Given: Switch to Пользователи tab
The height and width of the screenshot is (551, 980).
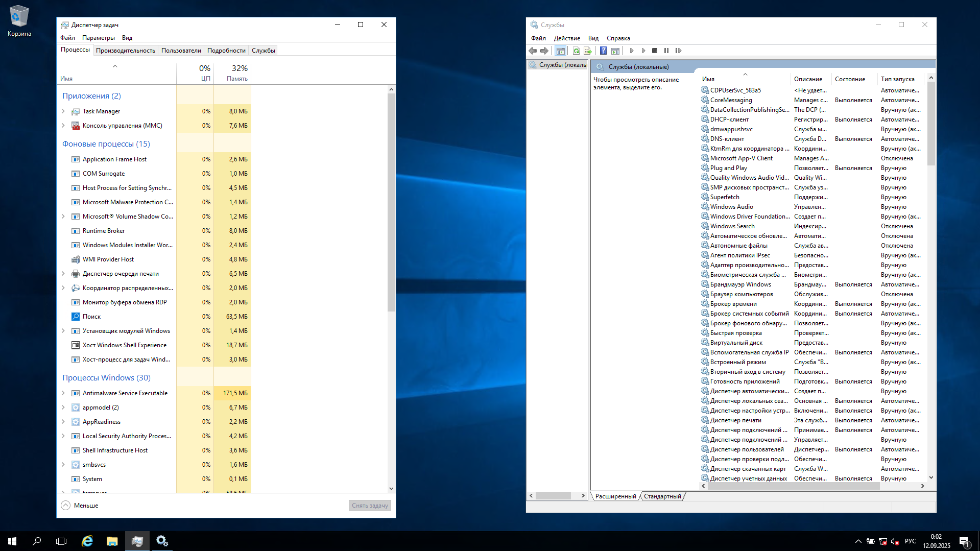Looking at the screenshot, I should [x=181, y=51].
